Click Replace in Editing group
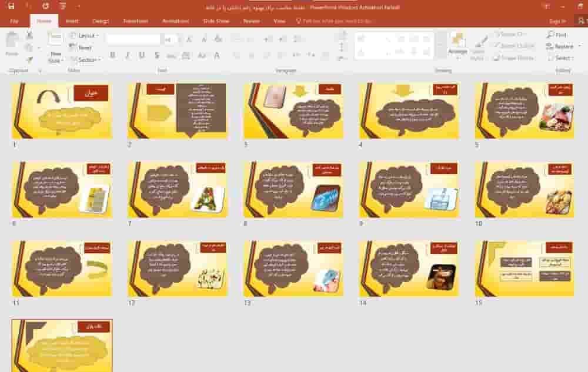The image size is (588, 372). (560, 46)
